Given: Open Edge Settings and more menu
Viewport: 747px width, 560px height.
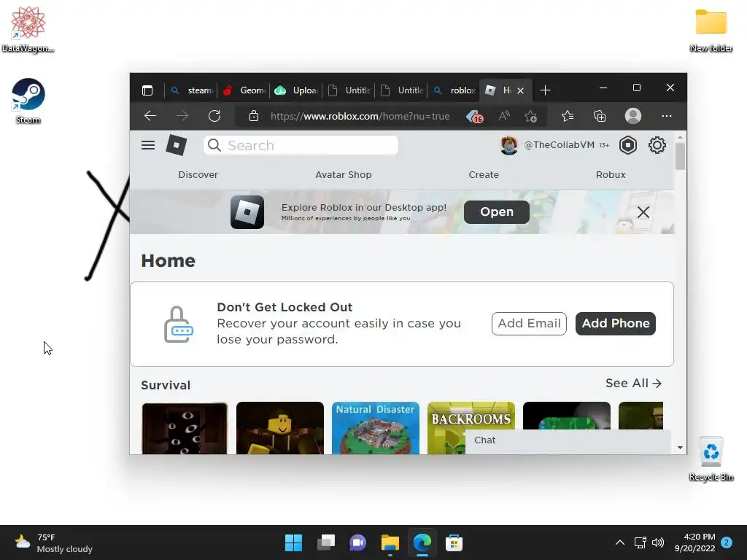Looking at the screenshot, I should (x=667, y=116).
